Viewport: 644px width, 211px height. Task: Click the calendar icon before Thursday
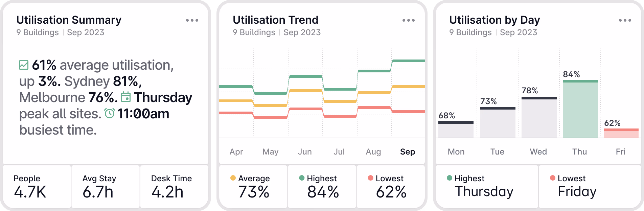tap(126, 97)
